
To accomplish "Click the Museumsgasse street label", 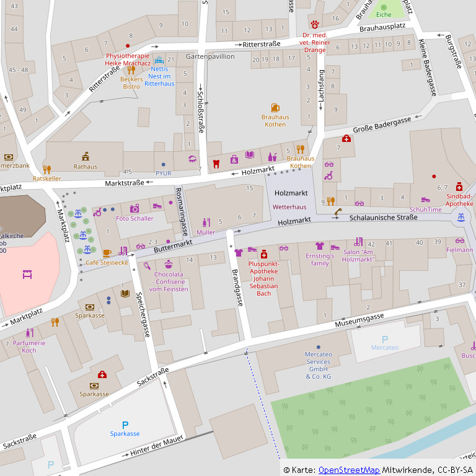I will tap(359, 320).
